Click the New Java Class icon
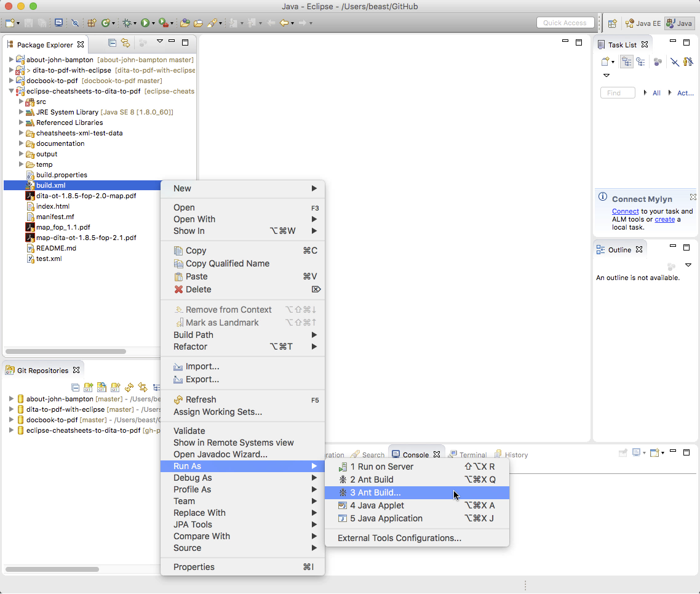700x594 pixels. click(105, 23)
